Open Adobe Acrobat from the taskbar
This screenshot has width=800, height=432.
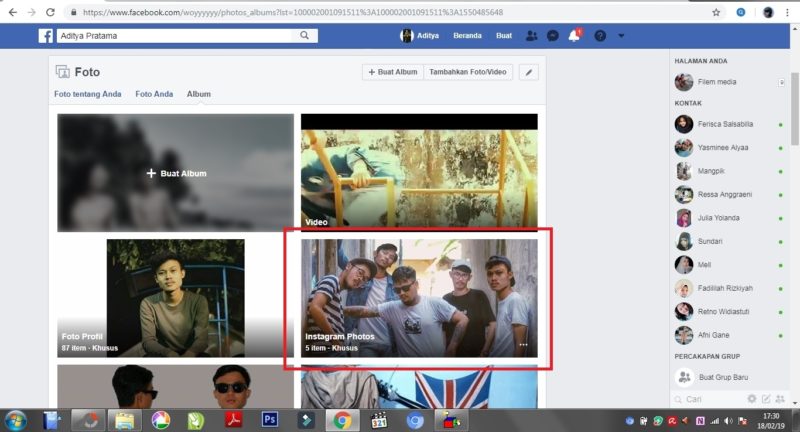[233, 420]
